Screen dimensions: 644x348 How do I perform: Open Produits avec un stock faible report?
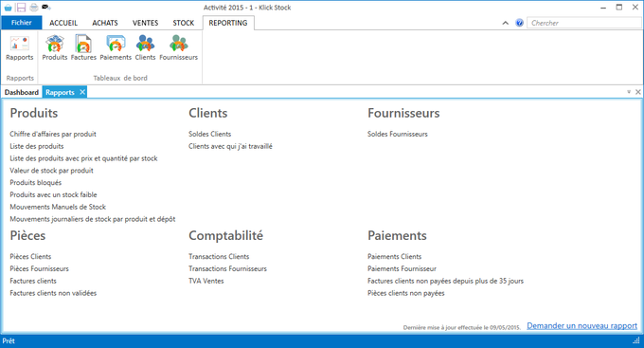(53, 194)
